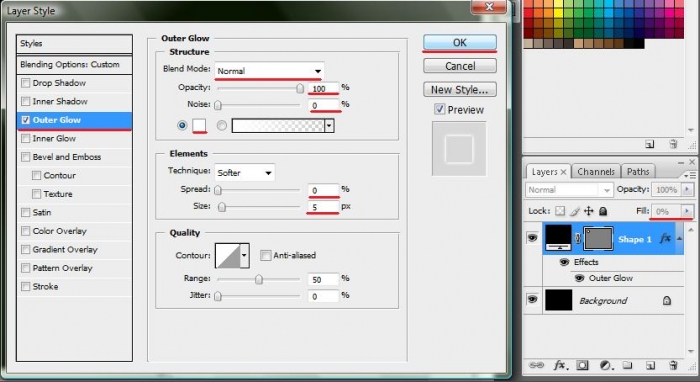Collapse the Layers palette with minimize icon
This screenshot has width=700, height=382.
tap(681, 162)
